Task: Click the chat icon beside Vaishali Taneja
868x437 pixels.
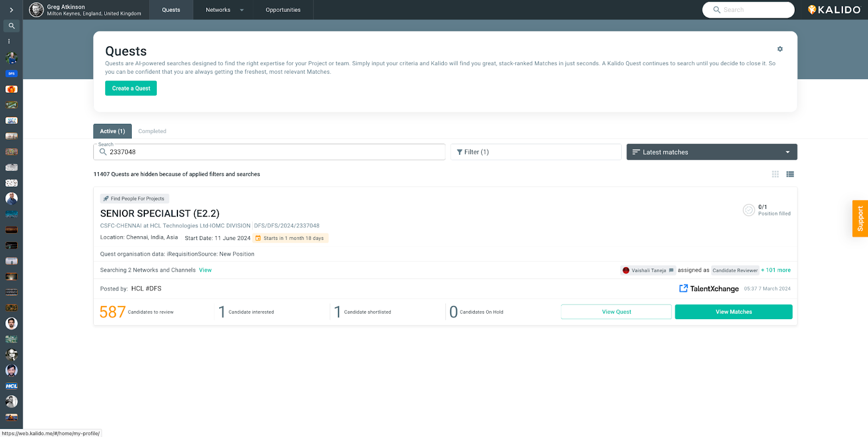Action: pyautogui.click(x=671, y=270)
